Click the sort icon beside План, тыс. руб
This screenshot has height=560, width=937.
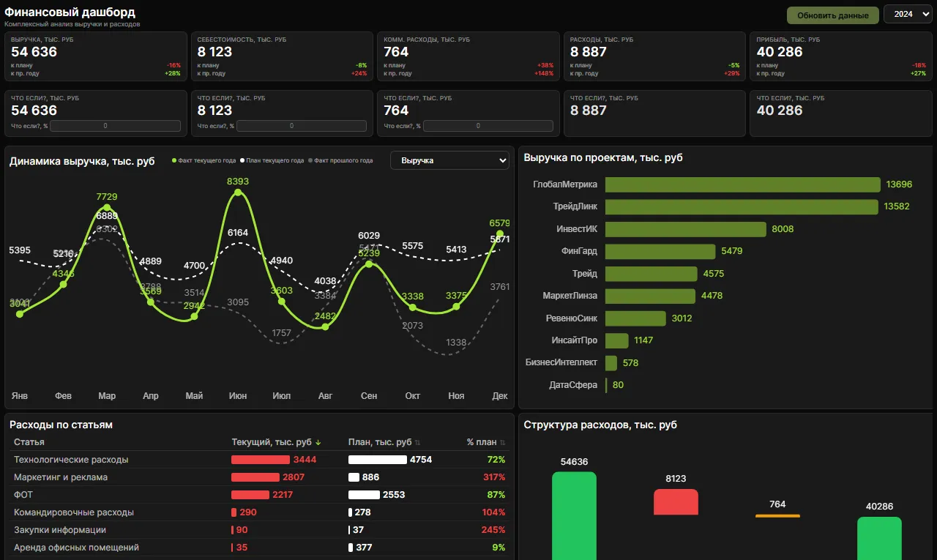coord(417,442)
